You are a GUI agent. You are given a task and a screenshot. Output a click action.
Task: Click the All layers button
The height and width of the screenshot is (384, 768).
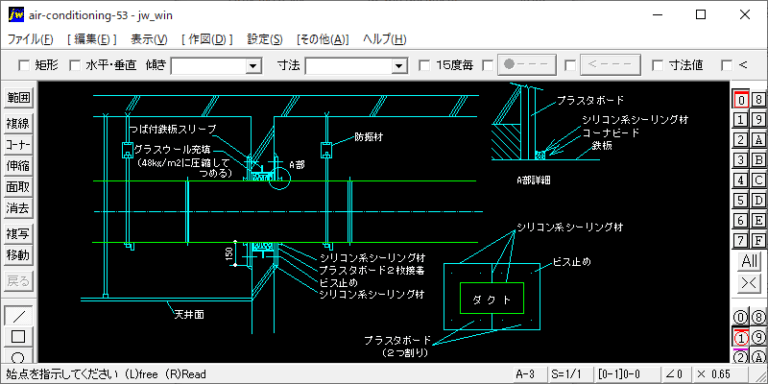(x=749, y=262)
